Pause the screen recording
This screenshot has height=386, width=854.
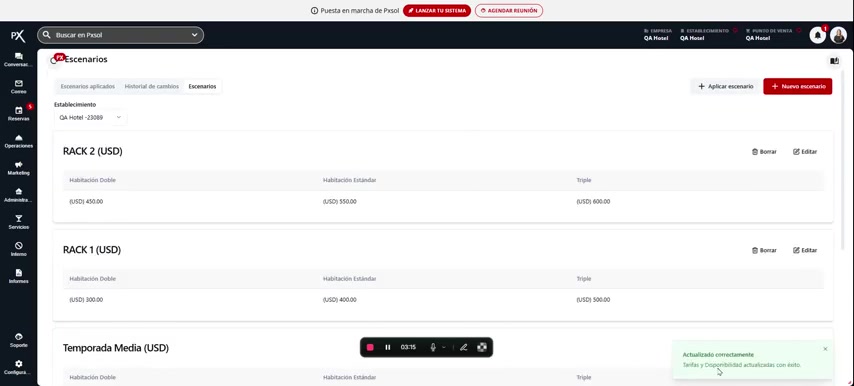click(x=388, y=347)
